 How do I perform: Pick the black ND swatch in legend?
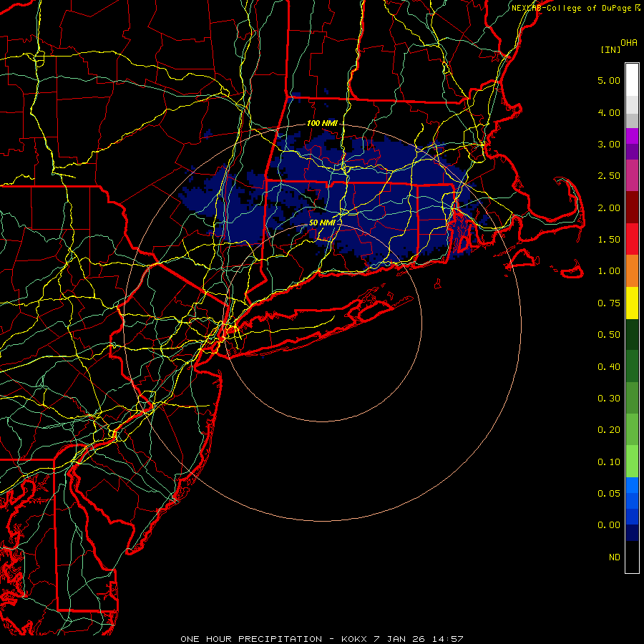pyautogui.click(x=632, y=557)
